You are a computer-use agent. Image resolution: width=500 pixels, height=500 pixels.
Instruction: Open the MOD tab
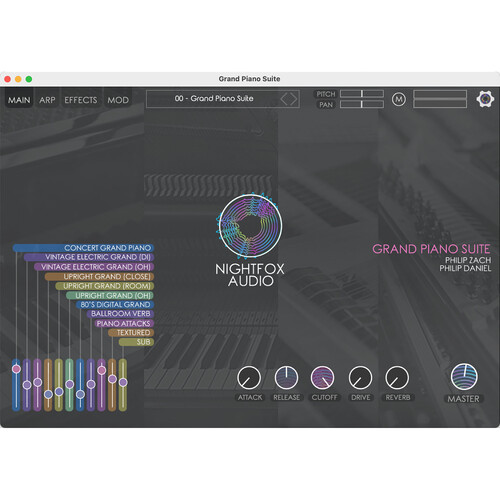pyautogui.click(x=118, y=100)
